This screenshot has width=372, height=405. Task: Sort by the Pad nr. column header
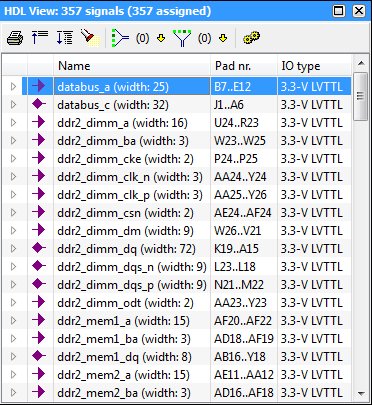click(244, 66)
